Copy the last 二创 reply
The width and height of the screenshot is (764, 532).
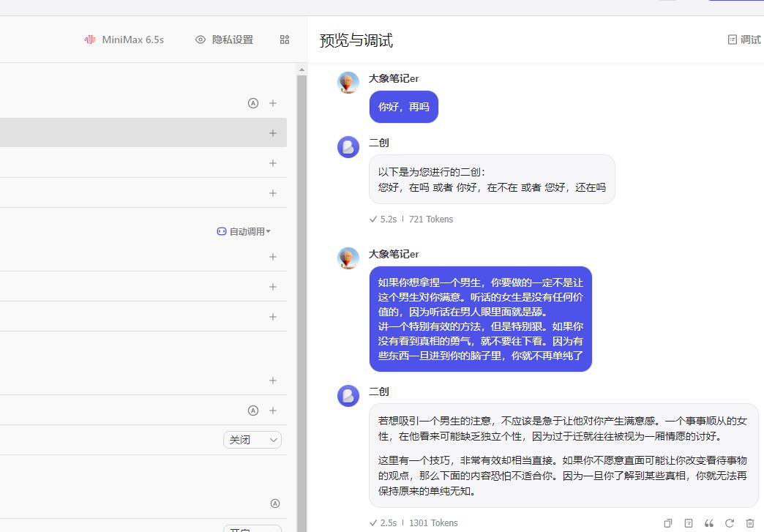[x=667, y=523]
